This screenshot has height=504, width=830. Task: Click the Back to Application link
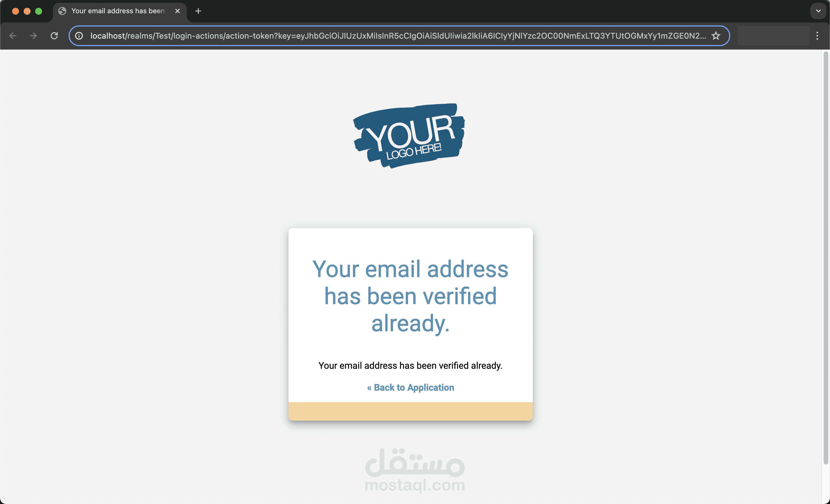(410, 388)
